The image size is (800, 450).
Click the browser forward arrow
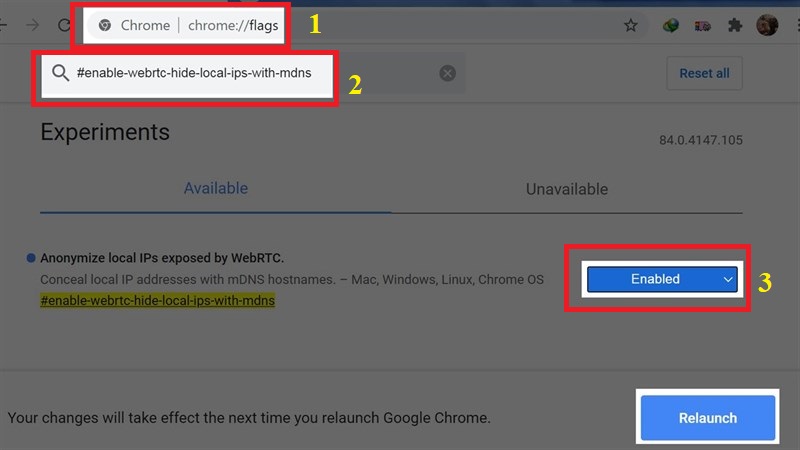pyautogui.click(x=33, y=25)
